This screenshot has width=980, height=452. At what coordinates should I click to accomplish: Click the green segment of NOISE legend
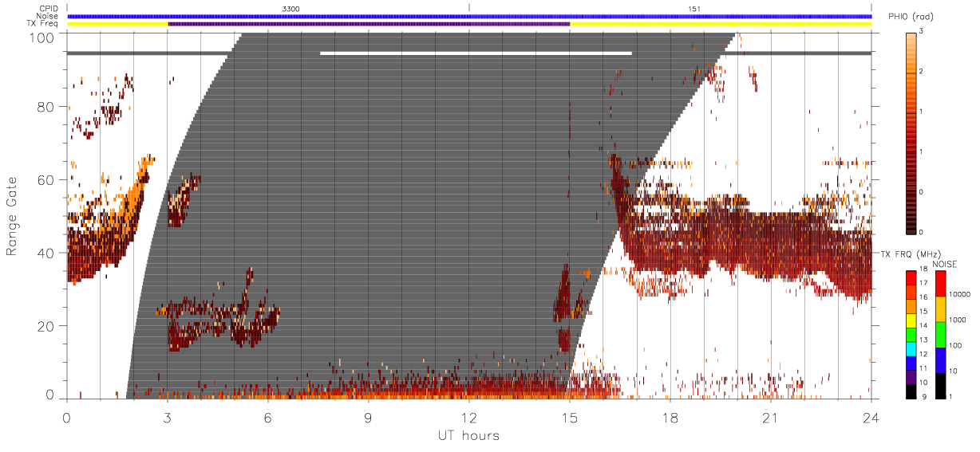tap(941, 335)
